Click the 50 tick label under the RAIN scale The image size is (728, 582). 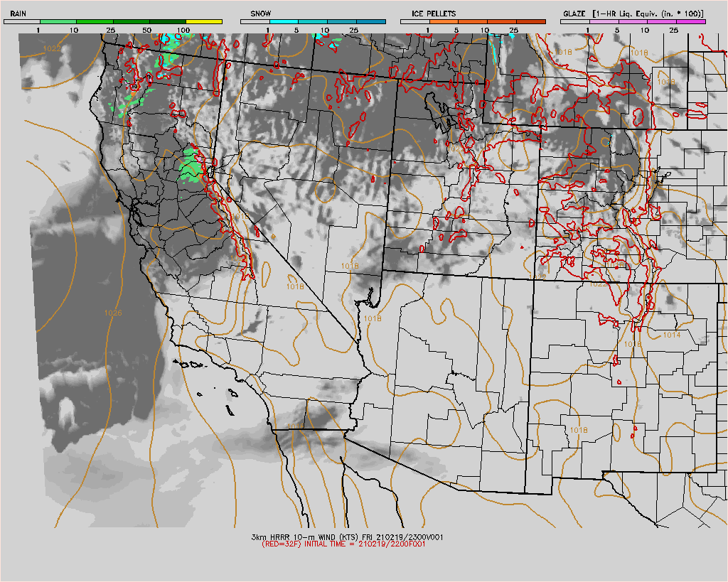[146, 30]
